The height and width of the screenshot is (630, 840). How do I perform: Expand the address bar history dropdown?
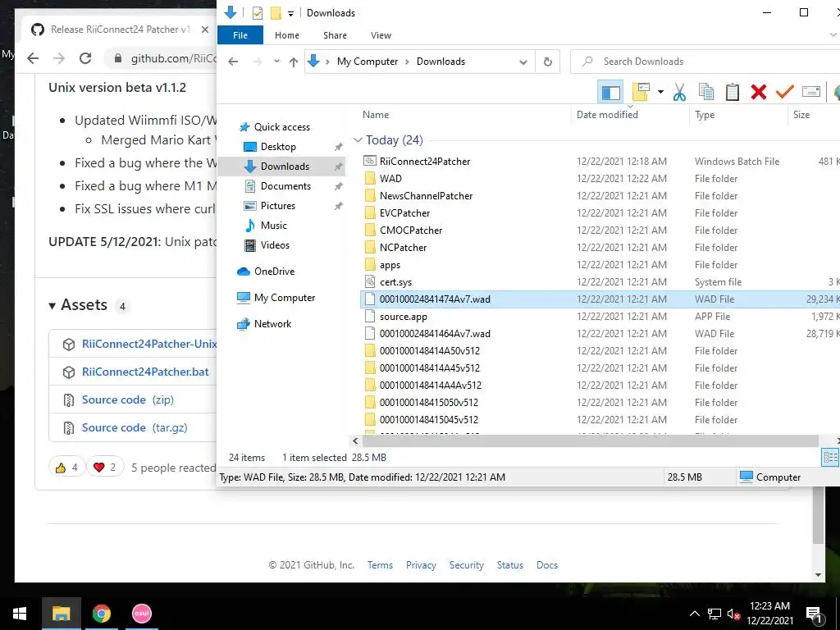523,62
